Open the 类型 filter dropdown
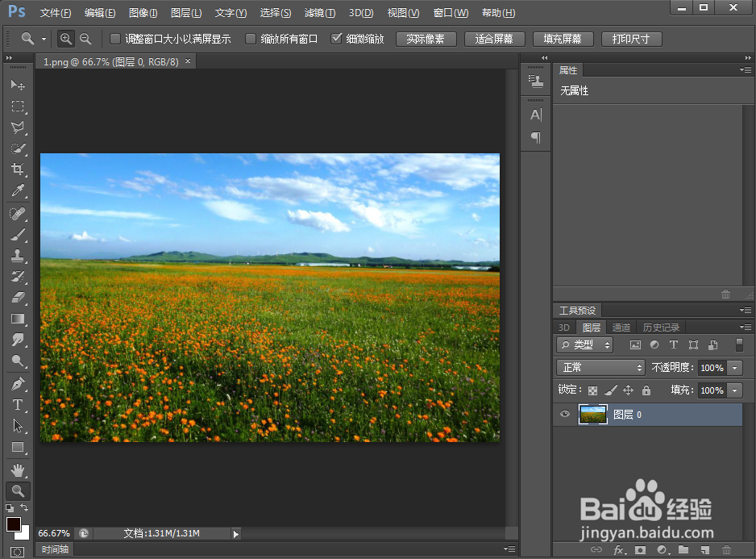 tap(585, 344)
